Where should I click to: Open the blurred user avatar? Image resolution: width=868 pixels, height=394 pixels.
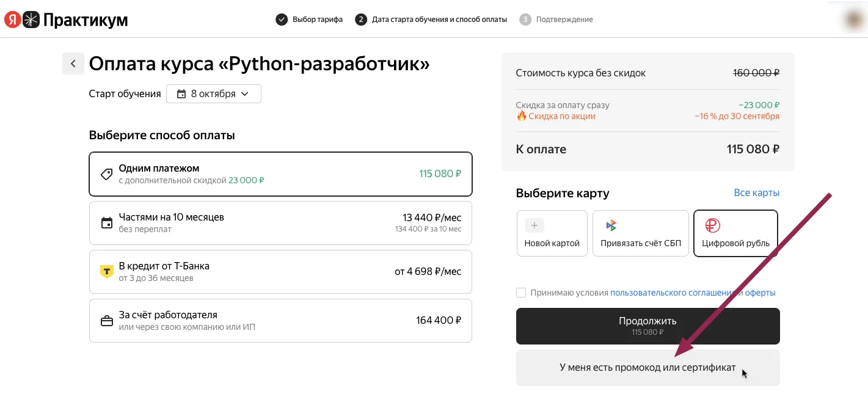(853, 19)
